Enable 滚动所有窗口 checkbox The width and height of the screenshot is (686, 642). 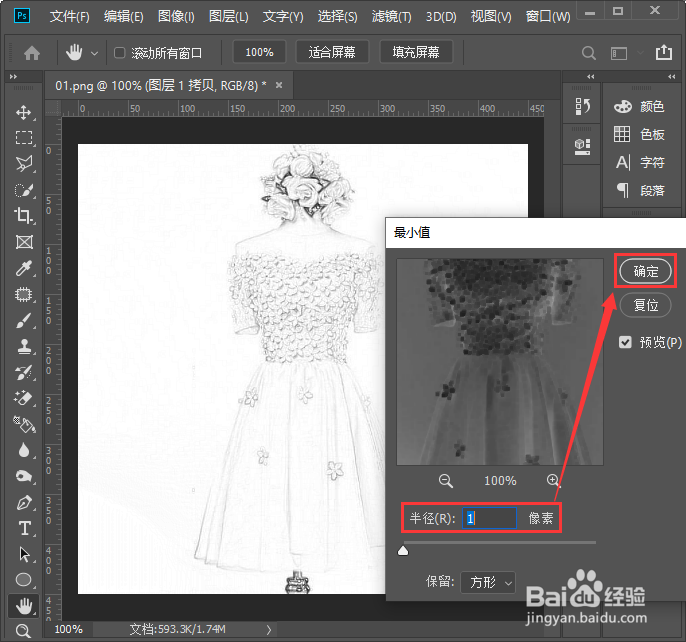(119, 53)
